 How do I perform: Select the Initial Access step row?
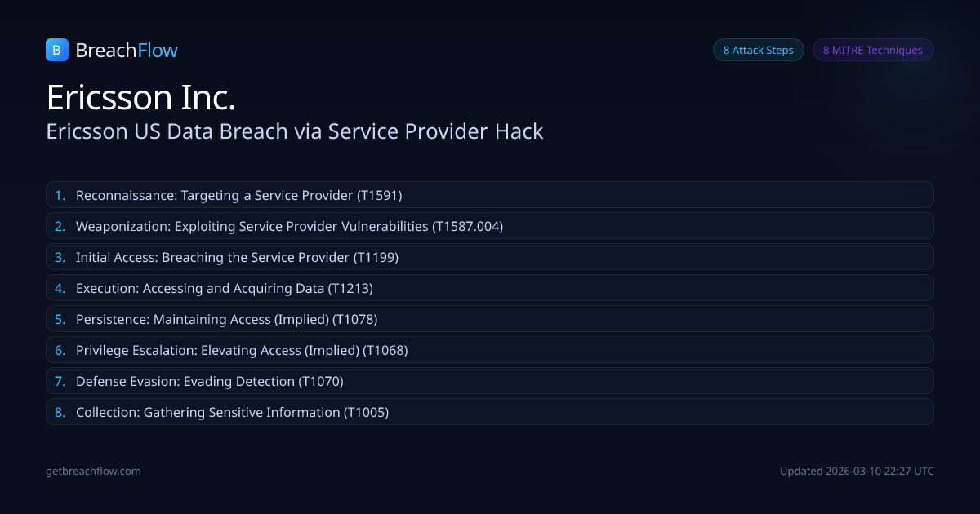tap(489, 257)
